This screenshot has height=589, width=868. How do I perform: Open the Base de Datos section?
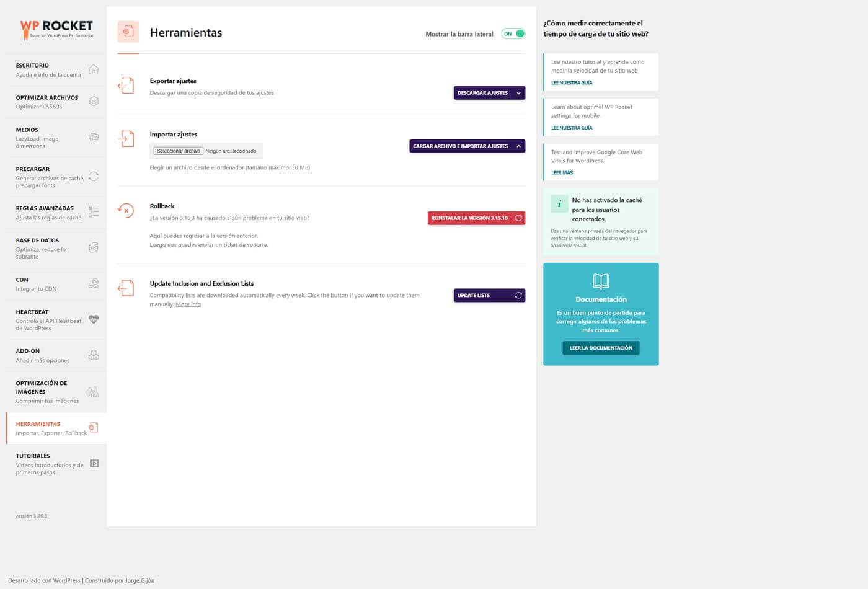[x=56, y=248]
